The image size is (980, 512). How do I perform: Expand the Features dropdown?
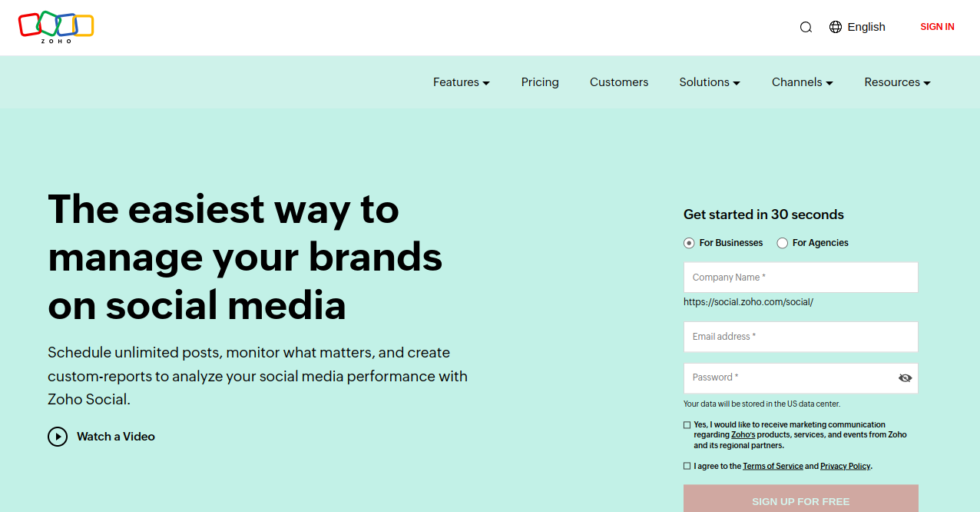click(x=461, y=82)
